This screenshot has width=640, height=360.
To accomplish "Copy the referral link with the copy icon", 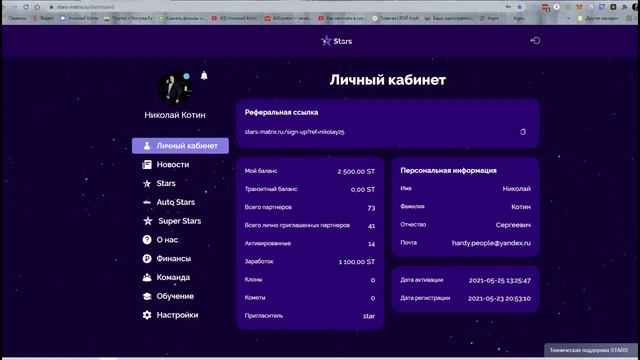I will tap(523, 132).
